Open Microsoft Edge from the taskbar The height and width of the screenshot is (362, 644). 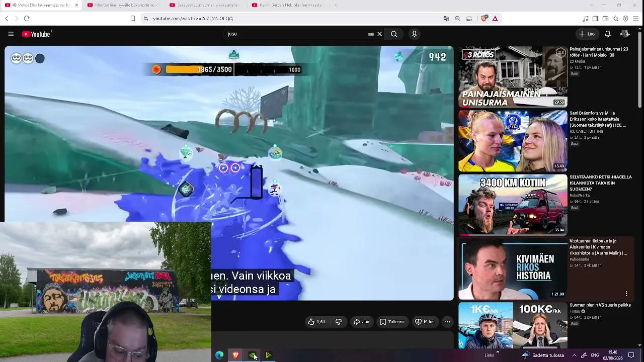[219, 355]
